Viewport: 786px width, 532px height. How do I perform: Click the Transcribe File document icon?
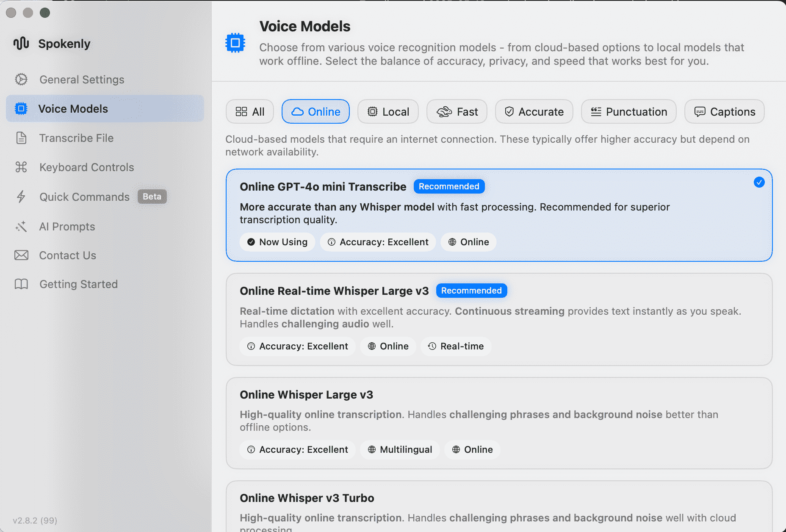tap(21, 138)
